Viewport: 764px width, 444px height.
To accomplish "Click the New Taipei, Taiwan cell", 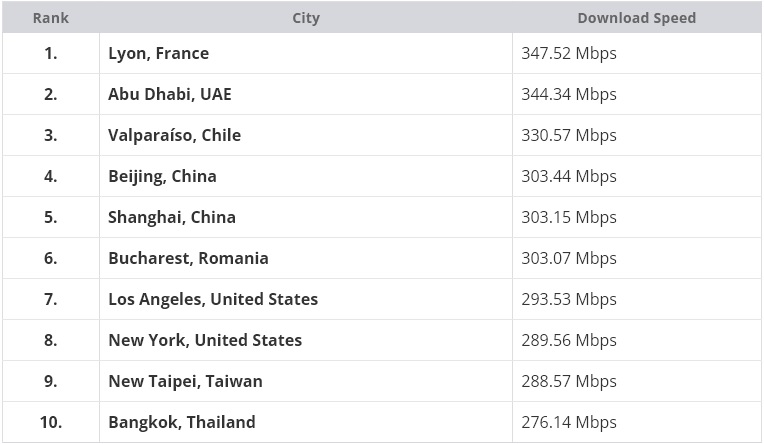I will click(185, 381).
